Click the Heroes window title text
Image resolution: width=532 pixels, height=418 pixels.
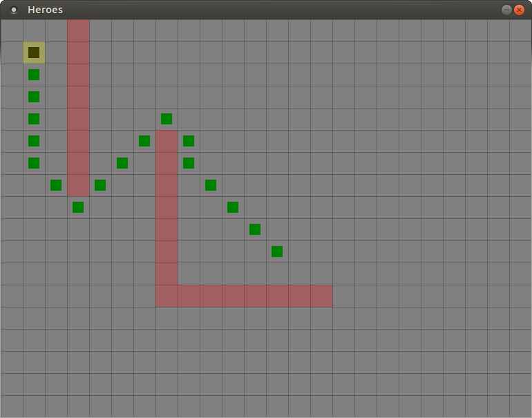point(45,10)
